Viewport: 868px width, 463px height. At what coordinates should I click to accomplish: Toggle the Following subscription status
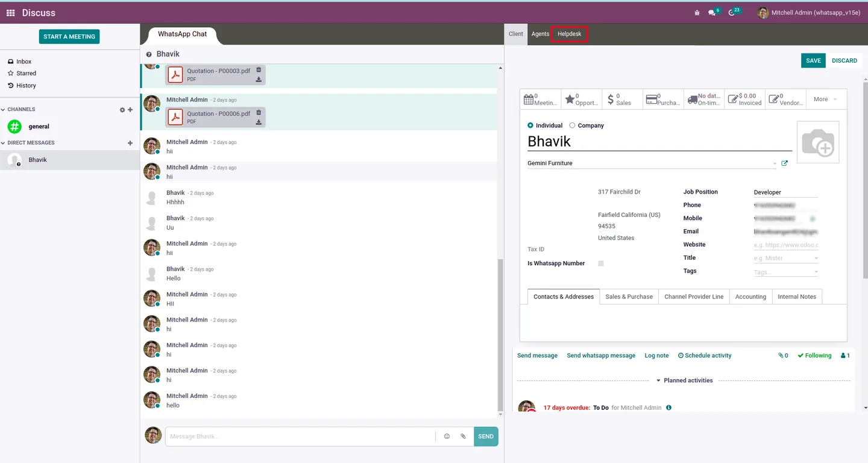pyautogui.click(x=814, y=356)
